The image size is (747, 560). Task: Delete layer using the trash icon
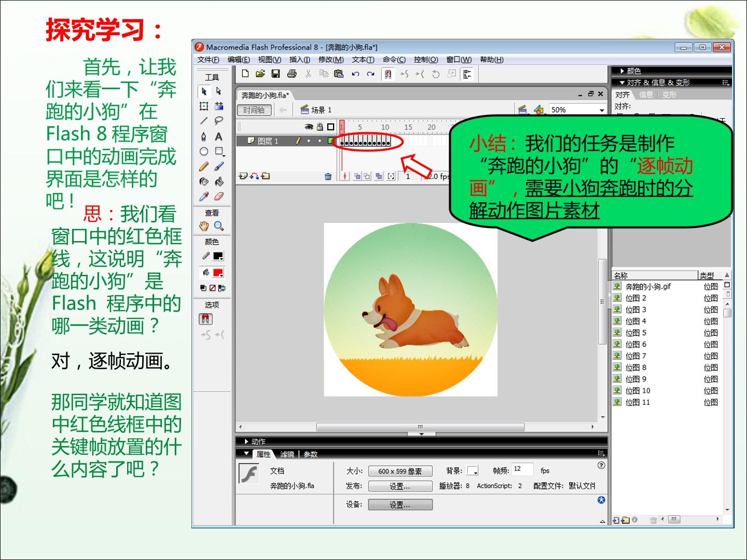(328, 176)
